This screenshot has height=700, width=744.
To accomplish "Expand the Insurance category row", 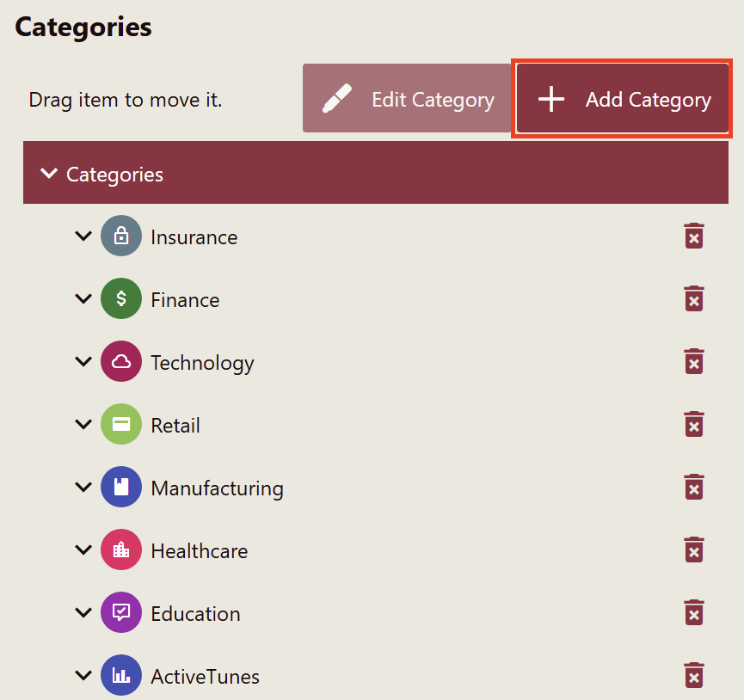I will (x=83, y=236).
